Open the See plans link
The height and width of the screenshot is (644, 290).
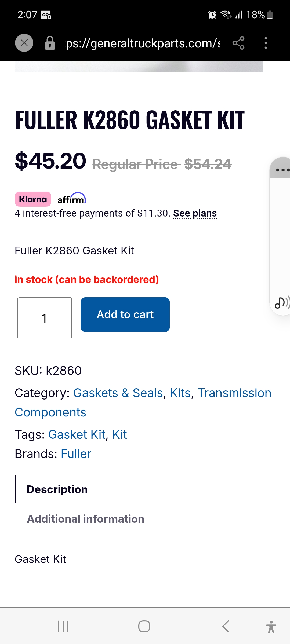tap(195, 214)
